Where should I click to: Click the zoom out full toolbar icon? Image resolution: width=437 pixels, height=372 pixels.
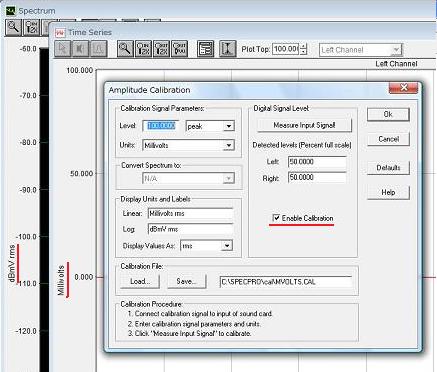point(179,49)
